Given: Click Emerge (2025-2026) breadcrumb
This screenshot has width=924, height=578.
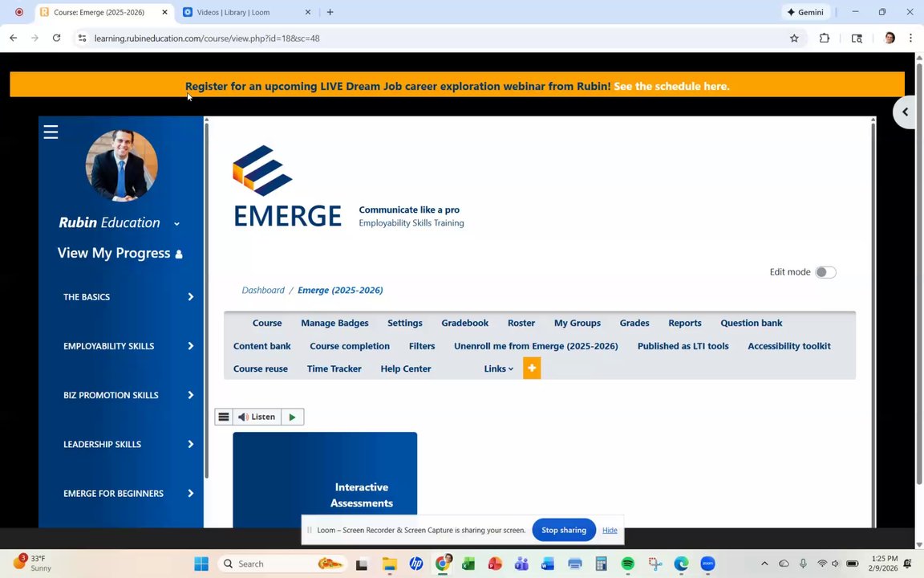Looking at the screenshot, I should [x=340, y=290].
